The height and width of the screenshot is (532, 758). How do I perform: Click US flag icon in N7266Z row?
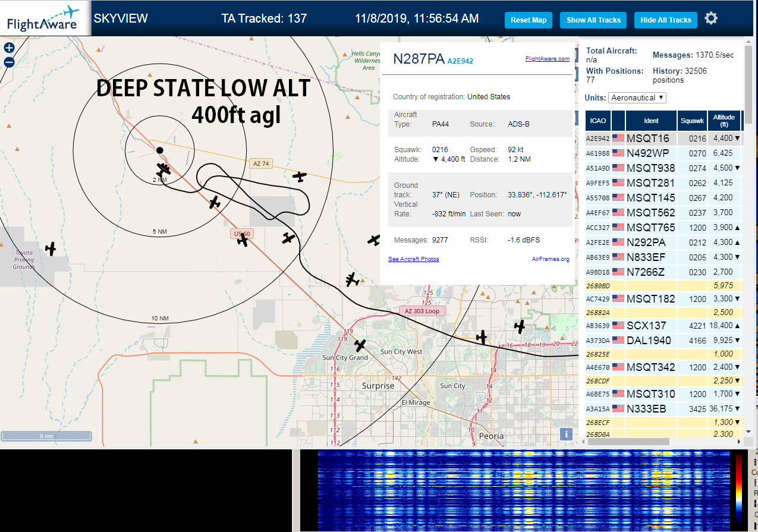click(x=618, y=272)
